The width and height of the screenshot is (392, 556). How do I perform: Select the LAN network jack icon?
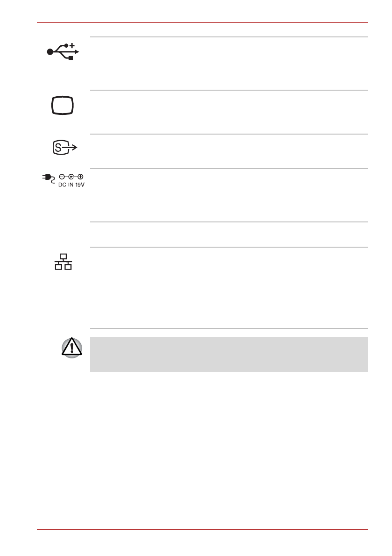pos(63,263)
